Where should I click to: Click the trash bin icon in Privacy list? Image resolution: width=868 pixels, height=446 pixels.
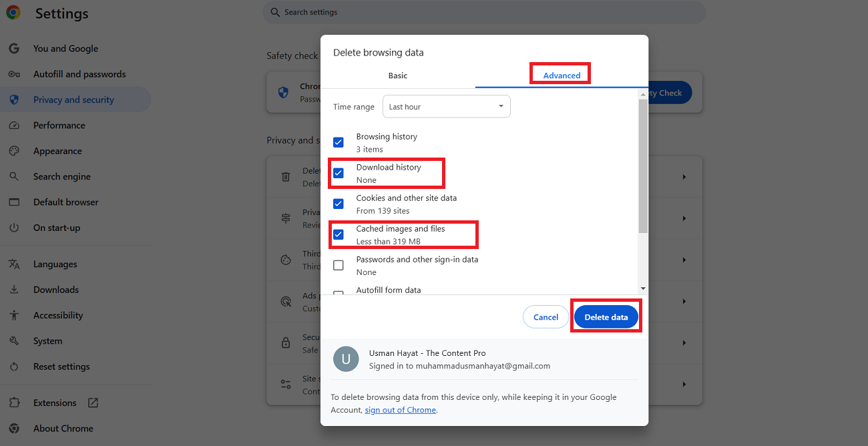click(x=286, y=177)
